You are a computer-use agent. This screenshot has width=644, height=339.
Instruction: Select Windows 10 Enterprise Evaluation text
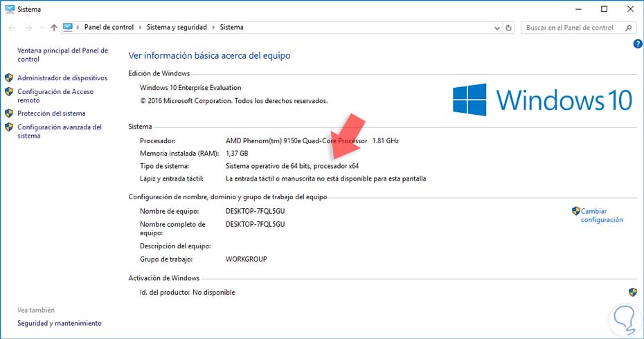click(190, 88)
